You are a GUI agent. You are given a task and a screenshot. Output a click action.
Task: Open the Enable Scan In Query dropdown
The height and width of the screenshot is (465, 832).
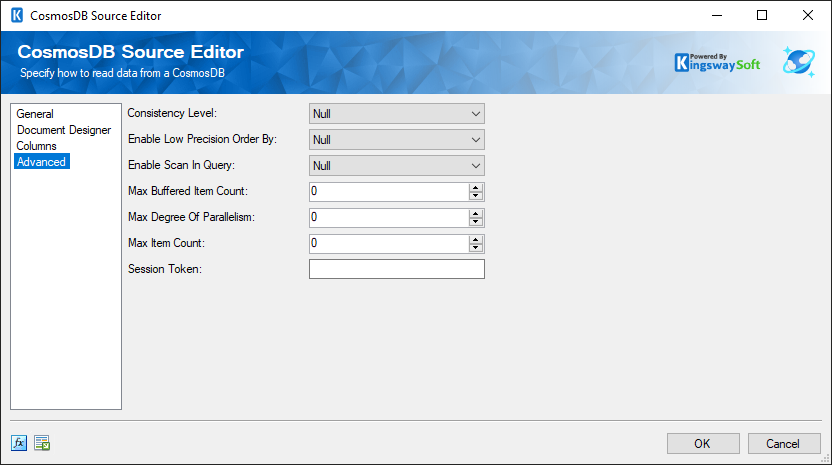coord(396,166)
